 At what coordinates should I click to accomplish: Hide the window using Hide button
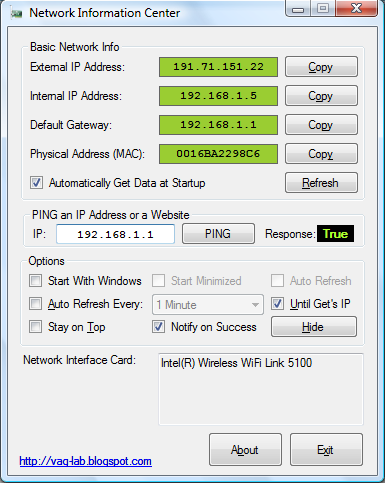pos(314,327)
